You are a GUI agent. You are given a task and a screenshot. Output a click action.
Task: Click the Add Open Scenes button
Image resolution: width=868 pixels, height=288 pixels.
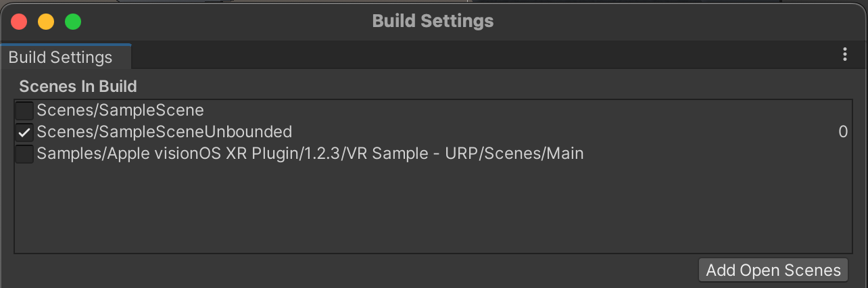click(x=773, y=270)
